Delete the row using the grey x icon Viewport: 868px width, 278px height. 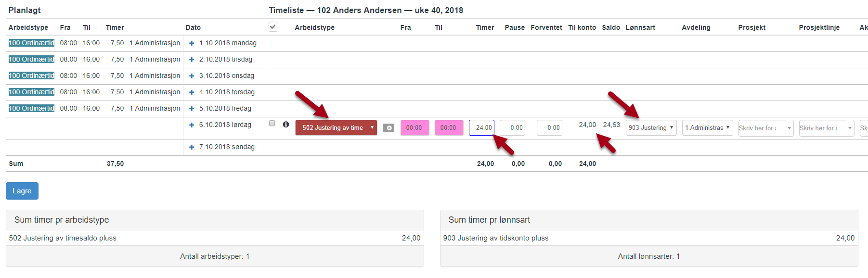tap(389, 128)
